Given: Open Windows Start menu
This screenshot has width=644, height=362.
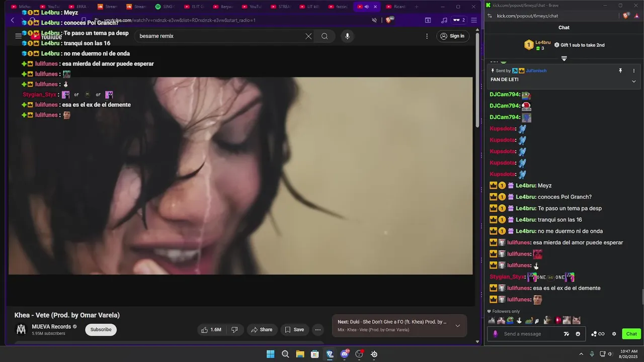Looking at the screenshot, I should coord(271,354).
